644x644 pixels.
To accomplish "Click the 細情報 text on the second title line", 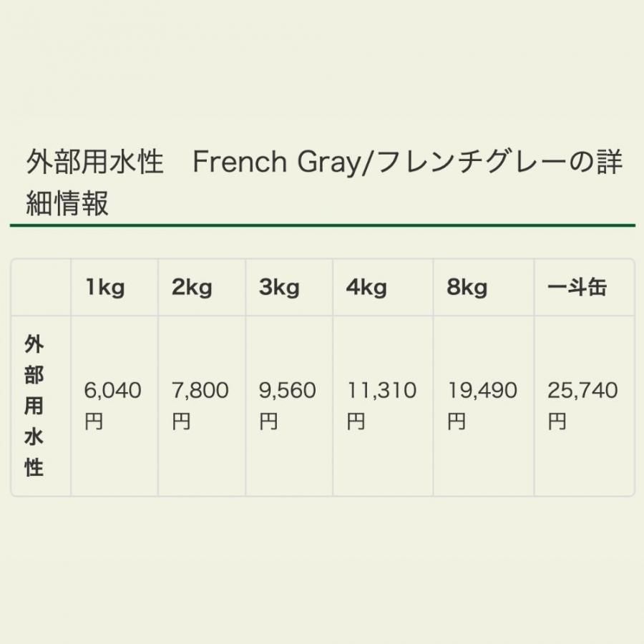I will coord(67,203).
